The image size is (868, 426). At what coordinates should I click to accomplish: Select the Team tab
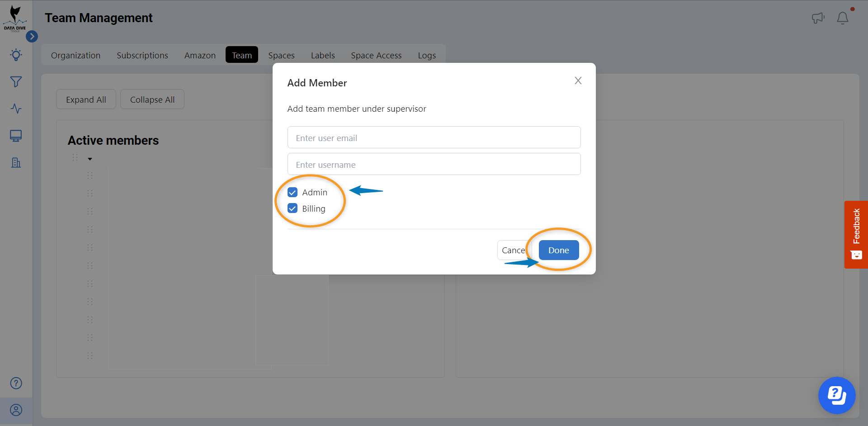click(x=242, y=55)
